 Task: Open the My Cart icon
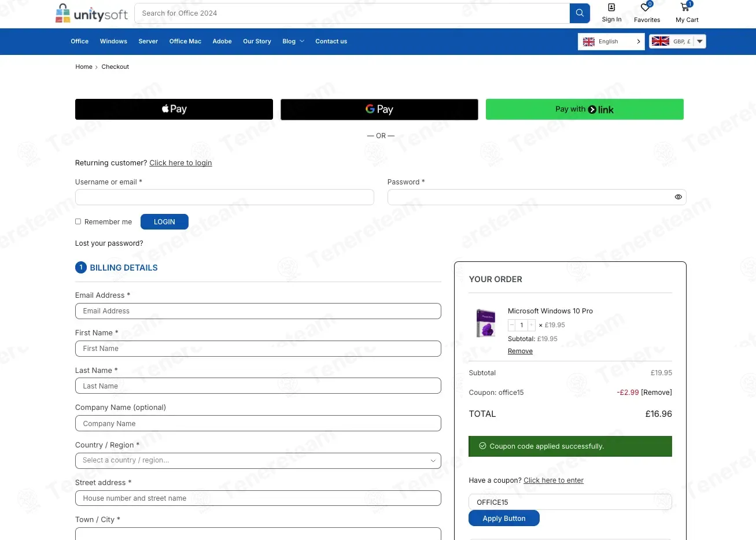tap(686, 7)
